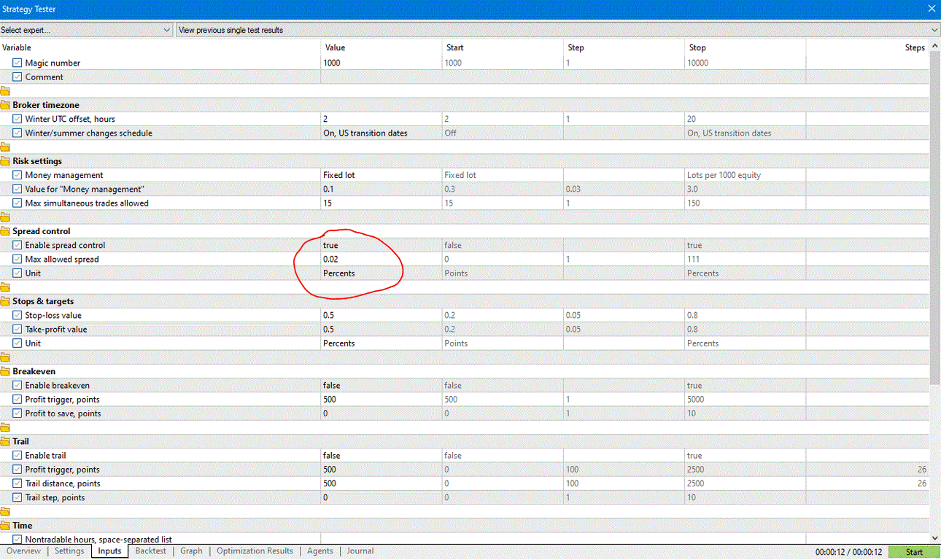Switch to the Agents tab

320,551
